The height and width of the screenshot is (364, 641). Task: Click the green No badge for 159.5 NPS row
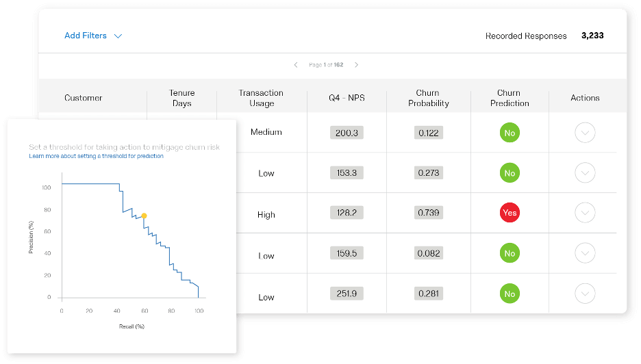(x=510, y=253)
